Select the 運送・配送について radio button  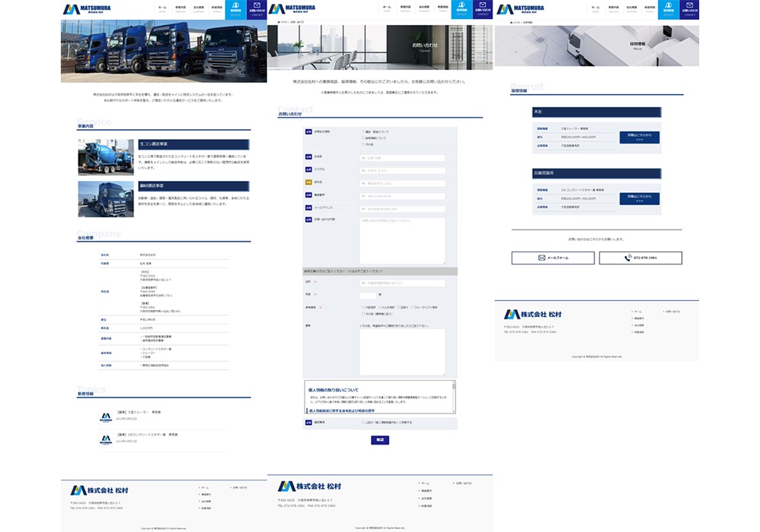point(363,131)
